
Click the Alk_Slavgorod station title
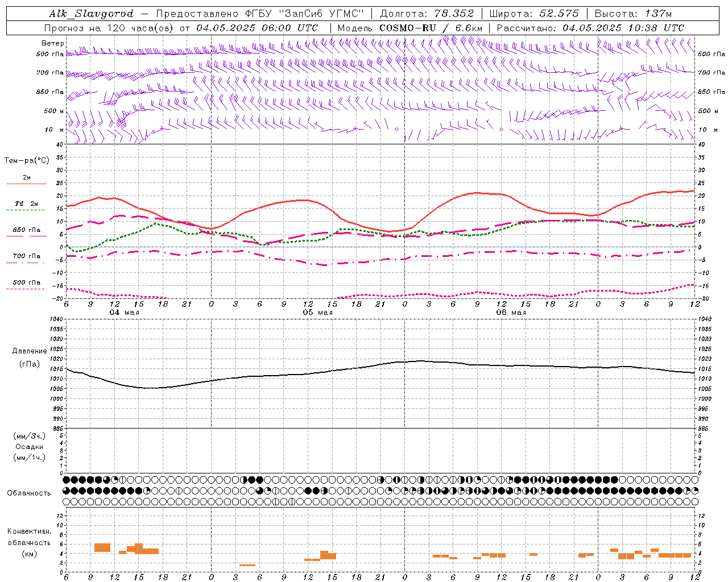(92, 14)
